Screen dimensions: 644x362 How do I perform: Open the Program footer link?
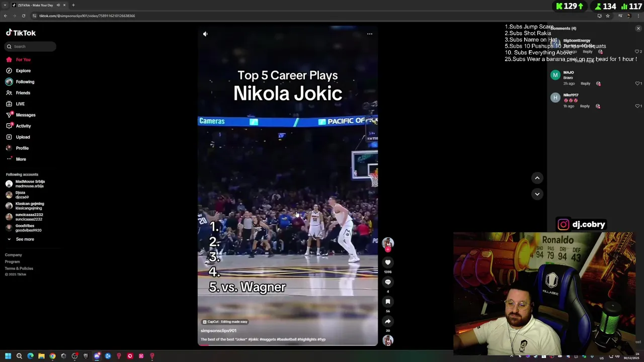pos(13,261)
